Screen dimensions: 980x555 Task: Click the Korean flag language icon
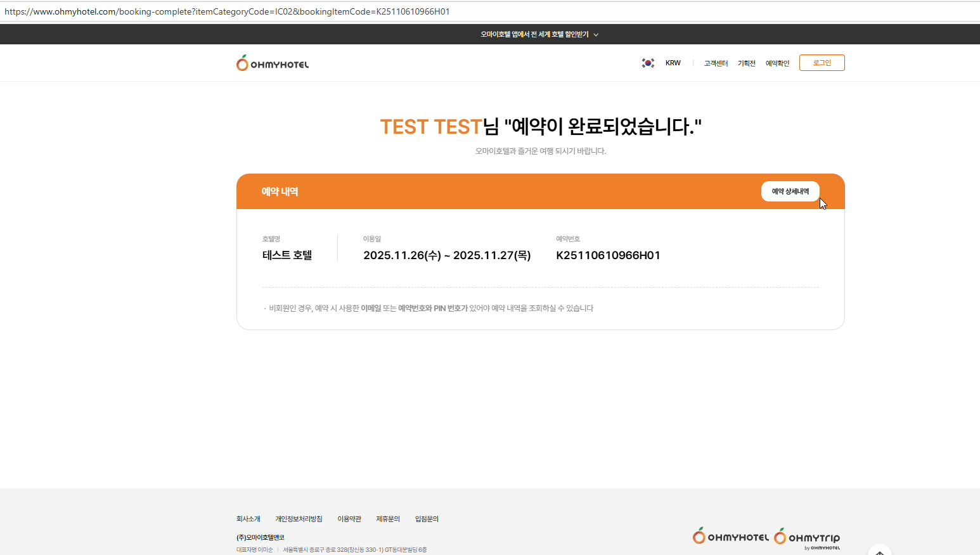tap(648, 63)
